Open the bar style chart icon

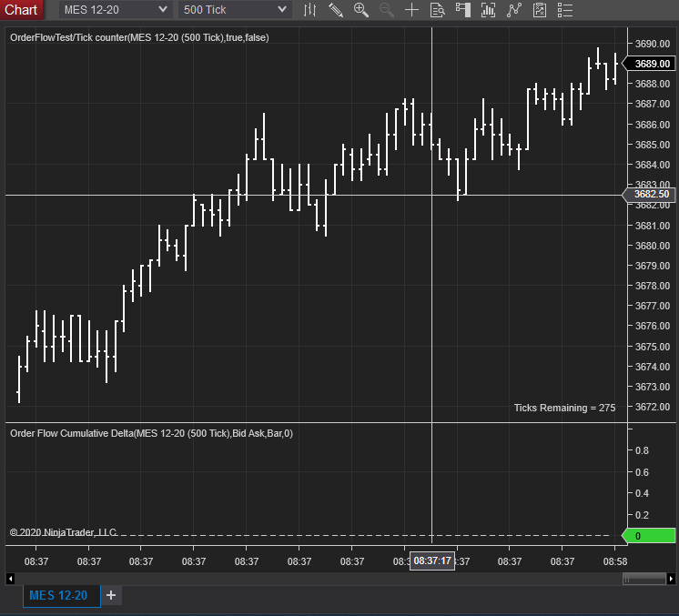[310, 9]
